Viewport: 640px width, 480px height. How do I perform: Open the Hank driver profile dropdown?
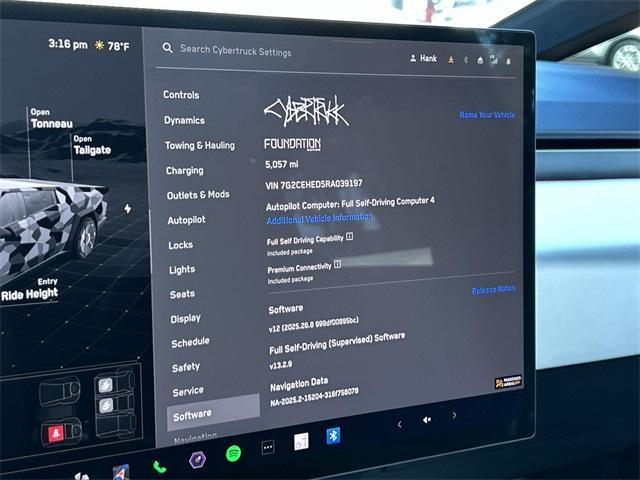click(423, 58)
